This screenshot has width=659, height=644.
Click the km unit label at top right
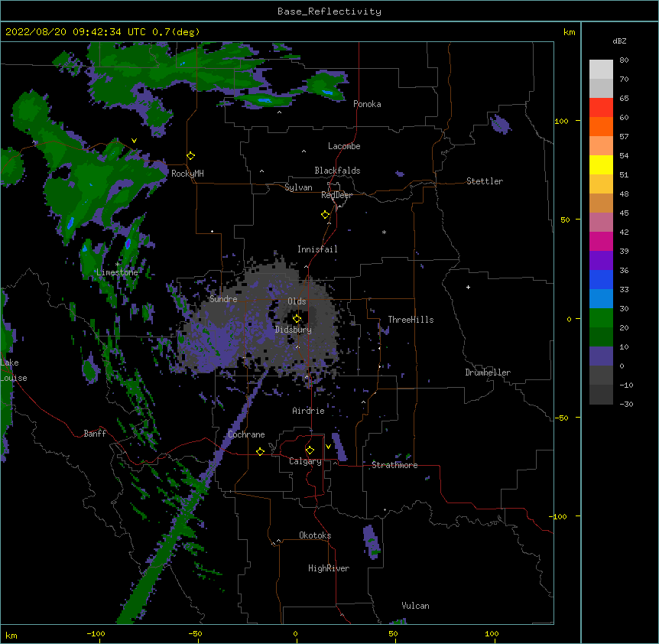pyautogui.click(x=569, y=32)
